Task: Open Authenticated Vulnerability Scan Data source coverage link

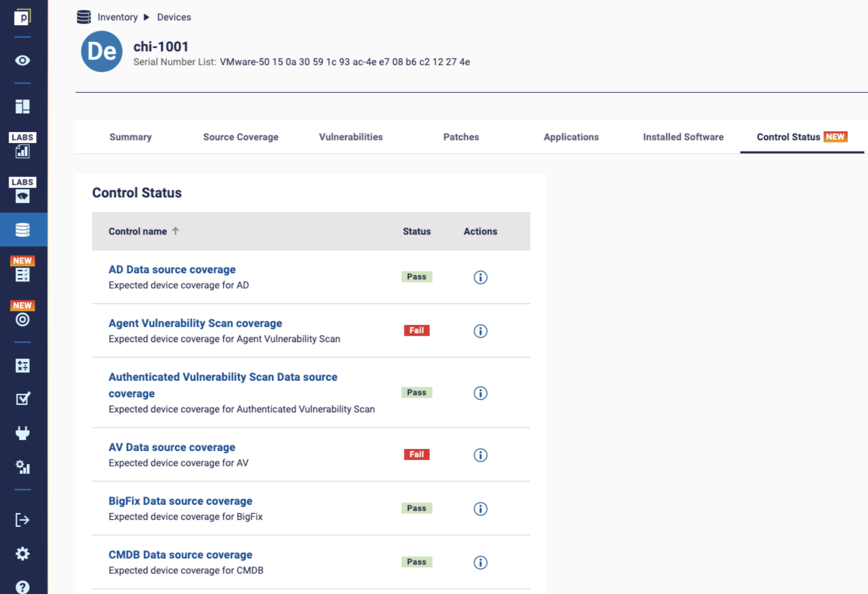Action: pos(223,385)
